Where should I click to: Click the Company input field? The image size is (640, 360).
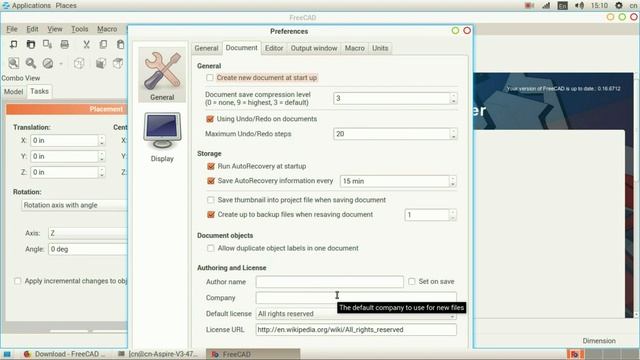[356, 298]
